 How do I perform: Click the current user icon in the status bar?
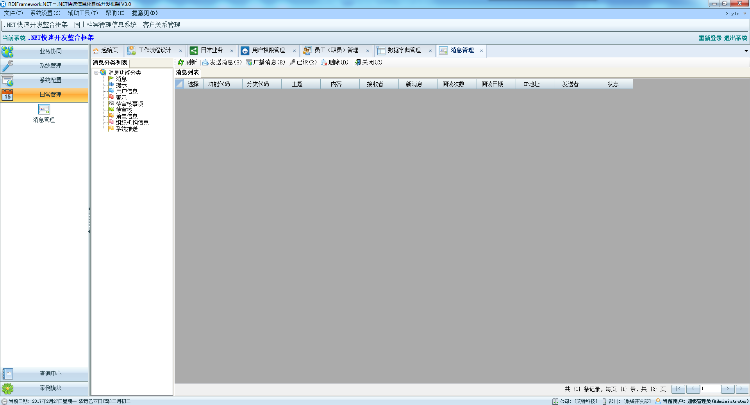658,401
